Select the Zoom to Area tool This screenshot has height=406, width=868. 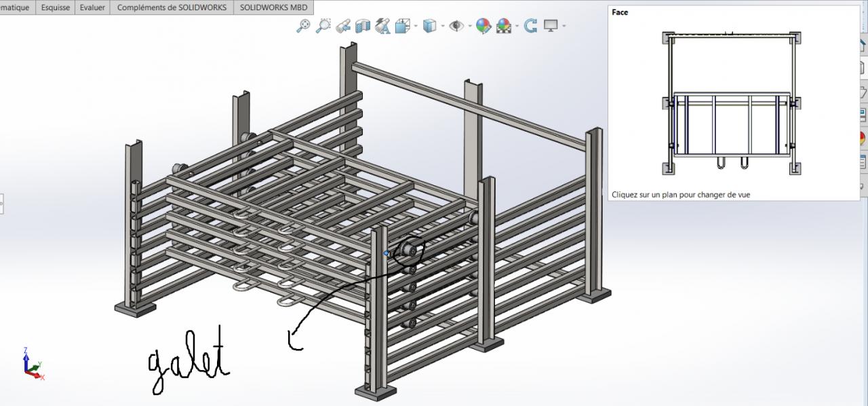323,26
